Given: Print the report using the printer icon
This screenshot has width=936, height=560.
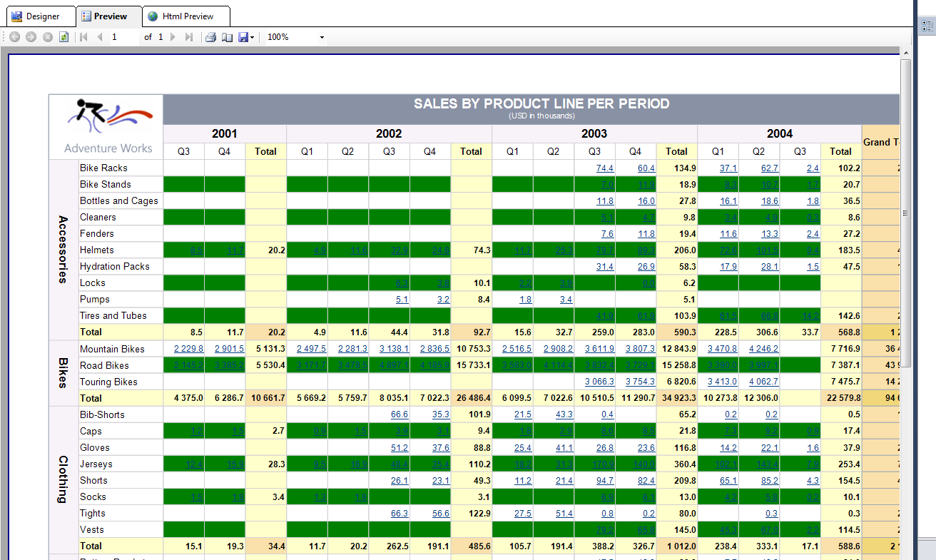Looking at the screenshot, I should pos(210,37).
